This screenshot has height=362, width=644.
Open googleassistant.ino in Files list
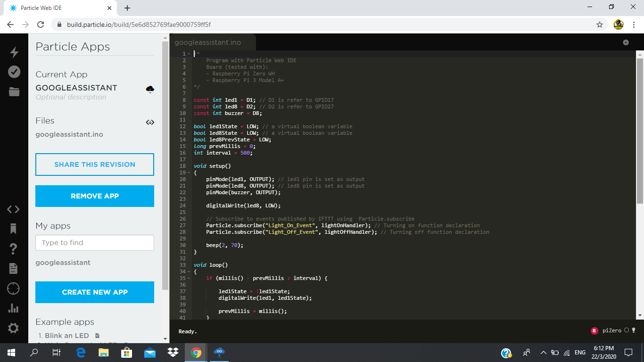[69, 134]
